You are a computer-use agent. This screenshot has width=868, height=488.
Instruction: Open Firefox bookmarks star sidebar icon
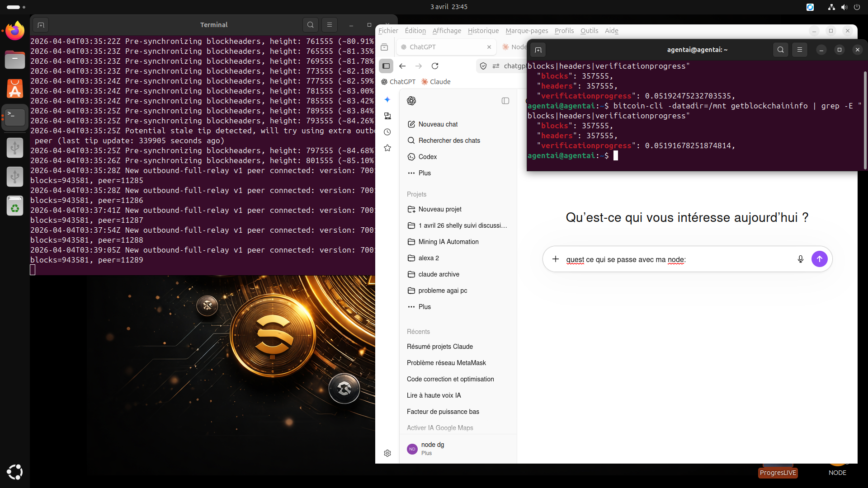[x=387, y=148]
